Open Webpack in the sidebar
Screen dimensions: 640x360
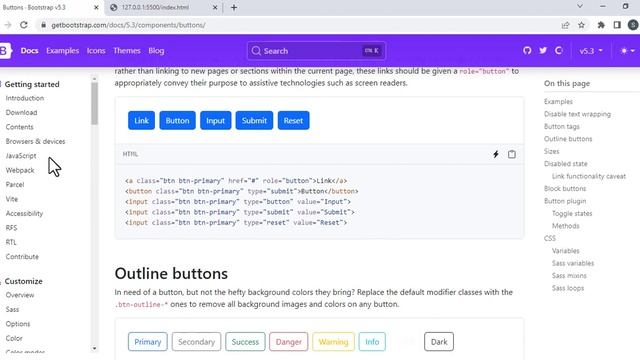(x=20, y=170)
